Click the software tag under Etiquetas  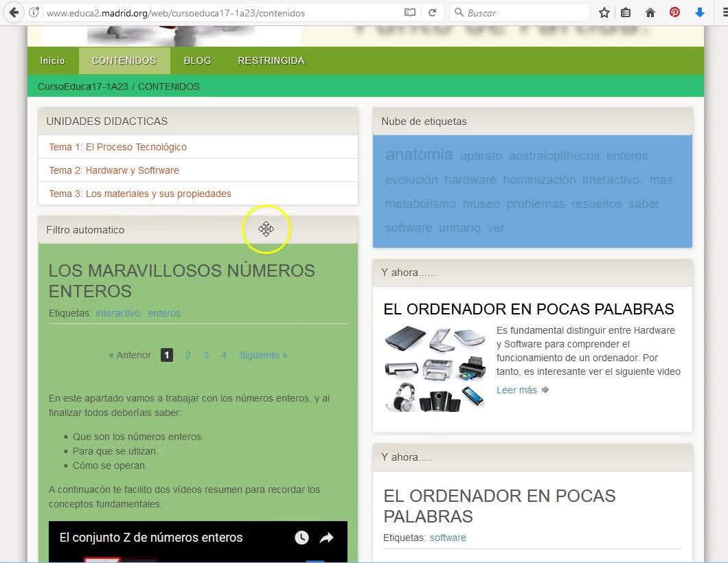[x=448, y=538]
